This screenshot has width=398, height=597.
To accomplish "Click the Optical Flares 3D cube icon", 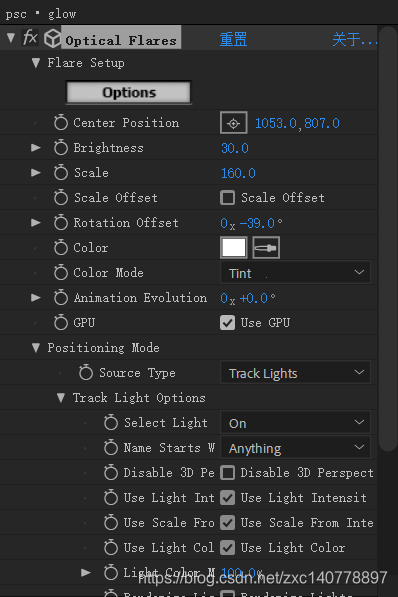I will 53,38.
